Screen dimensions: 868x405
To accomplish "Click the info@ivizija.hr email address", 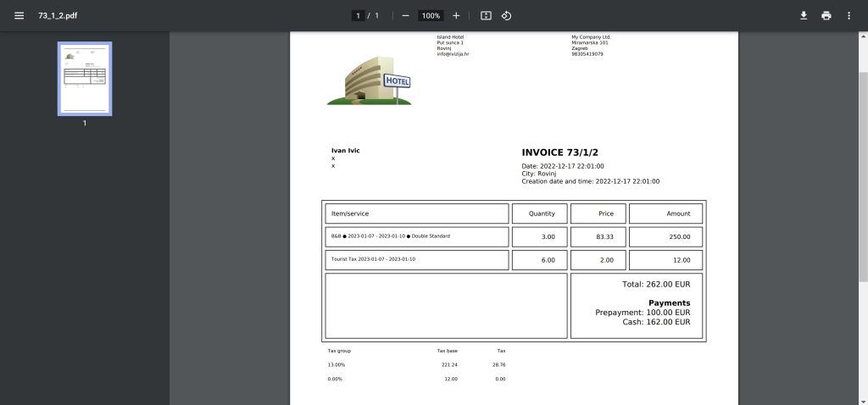I will pos(453,54).
